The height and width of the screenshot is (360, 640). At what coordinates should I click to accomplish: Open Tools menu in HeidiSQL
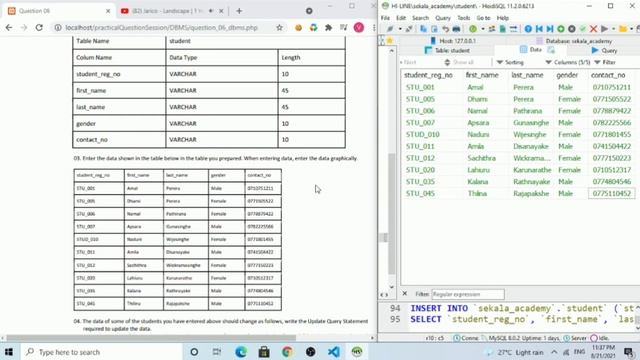463,18
